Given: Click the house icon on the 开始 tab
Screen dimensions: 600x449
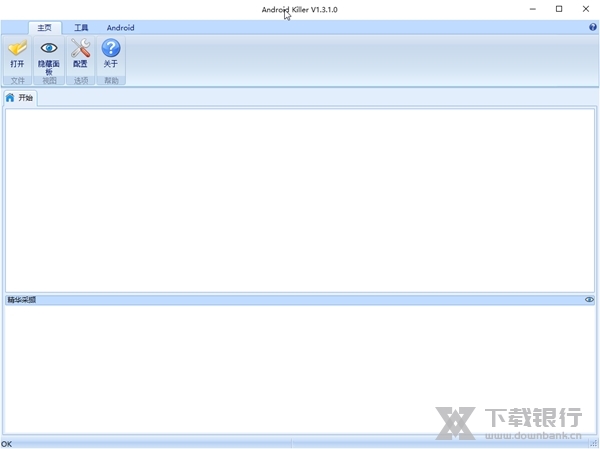Looking at the screenshot, I should [x=10, y=98].
